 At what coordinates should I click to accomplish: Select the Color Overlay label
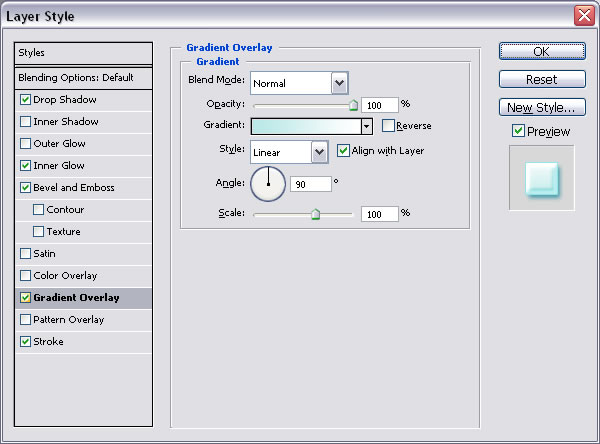point(65,276)
